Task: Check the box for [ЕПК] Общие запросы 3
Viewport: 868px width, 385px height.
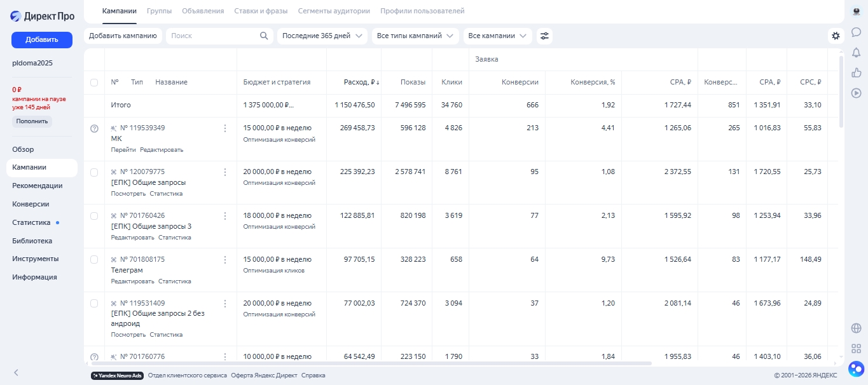Action: [94, 216]
